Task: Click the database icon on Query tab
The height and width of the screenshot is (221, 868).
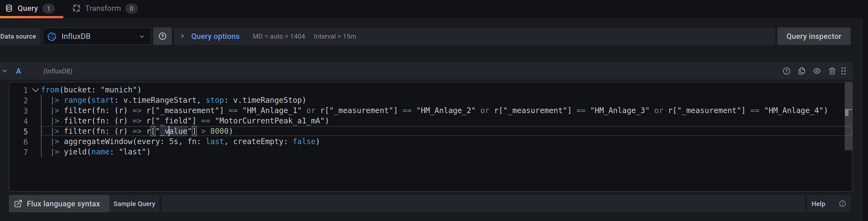Action: pyautogui.click(x=9, y=8)
